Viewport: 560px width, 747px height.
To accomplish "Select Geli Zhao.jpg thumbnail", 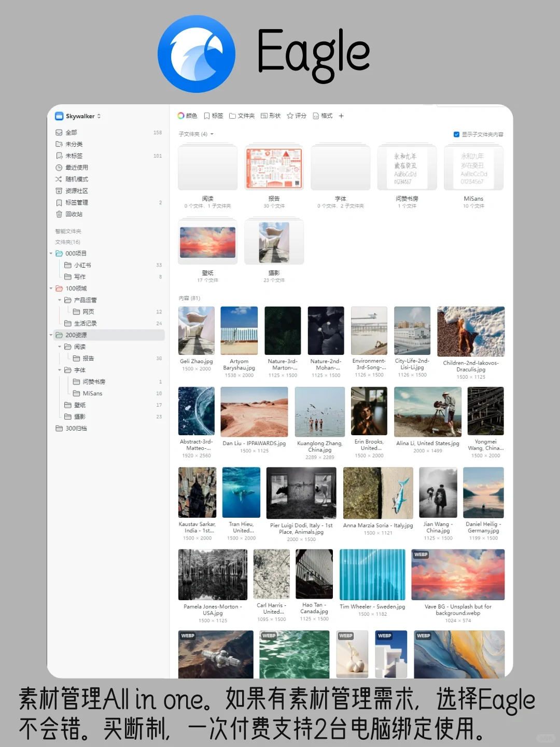I will [x=197, y=330].
